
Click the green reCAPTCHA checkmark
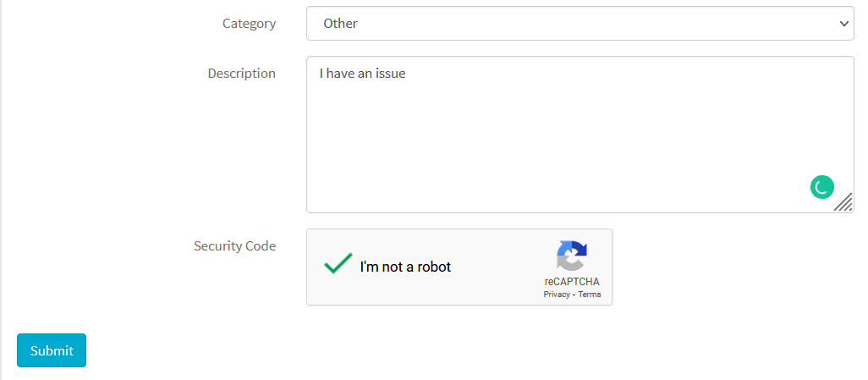pyautogui.click(x=338, y=263)
